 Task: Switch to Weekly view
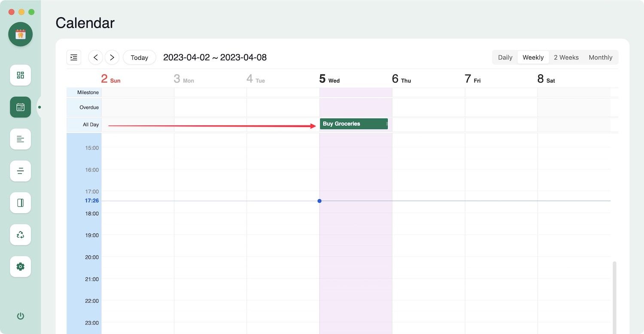(533, 57)
